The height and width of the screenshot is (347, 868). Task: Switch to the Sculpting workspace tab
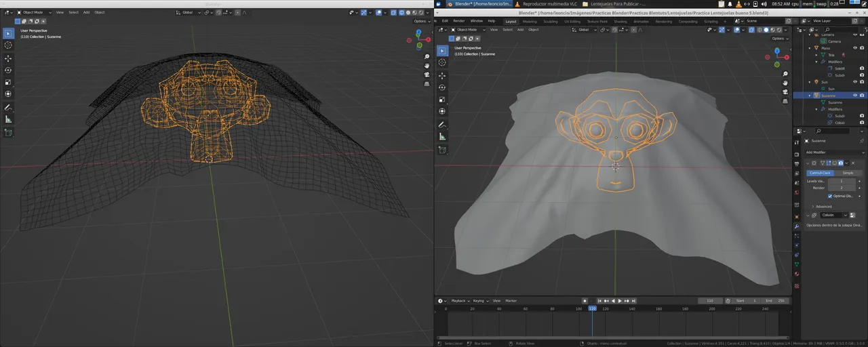pyautogui.click(x=550, y=21)
